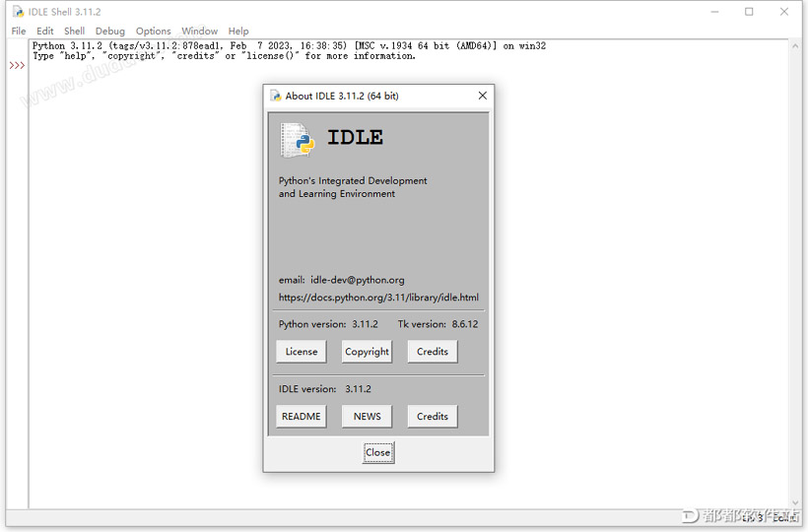
Task: Click the >>> shell prompt
Action: [17, 65]
